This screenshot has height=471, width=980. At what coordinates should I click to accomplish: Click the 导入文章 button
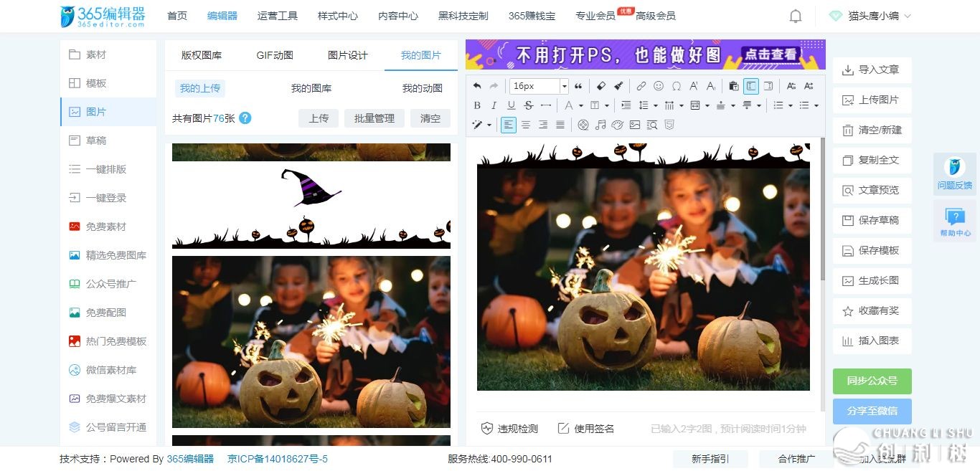[872, 70]
